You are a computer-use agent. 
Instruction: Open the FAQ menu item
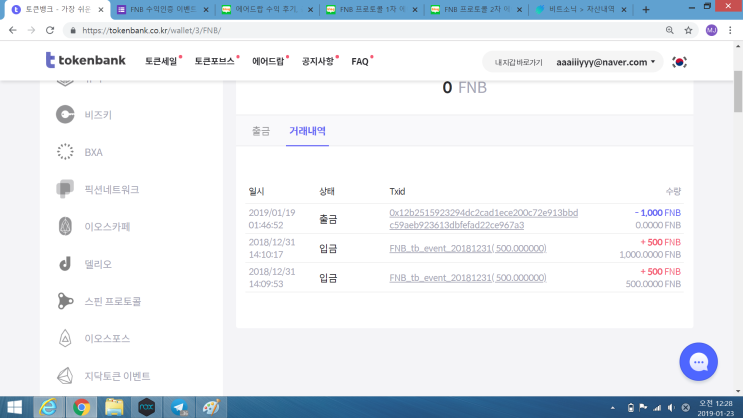click(360, 61)
